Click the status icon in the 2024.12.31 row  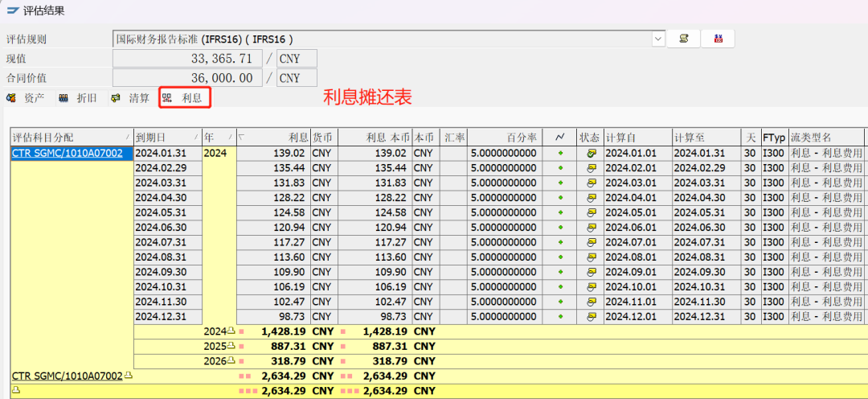point(592,316)
